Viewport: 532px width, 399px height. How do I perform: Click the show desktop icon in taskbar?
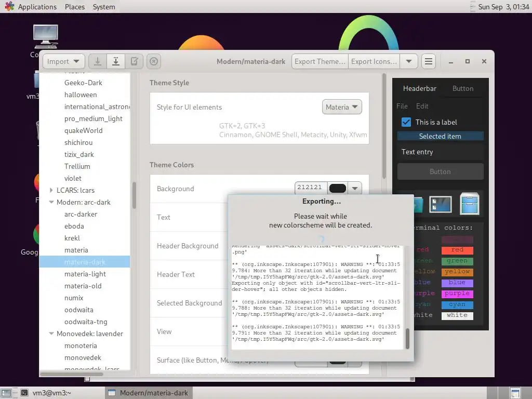tap(6, 393)
